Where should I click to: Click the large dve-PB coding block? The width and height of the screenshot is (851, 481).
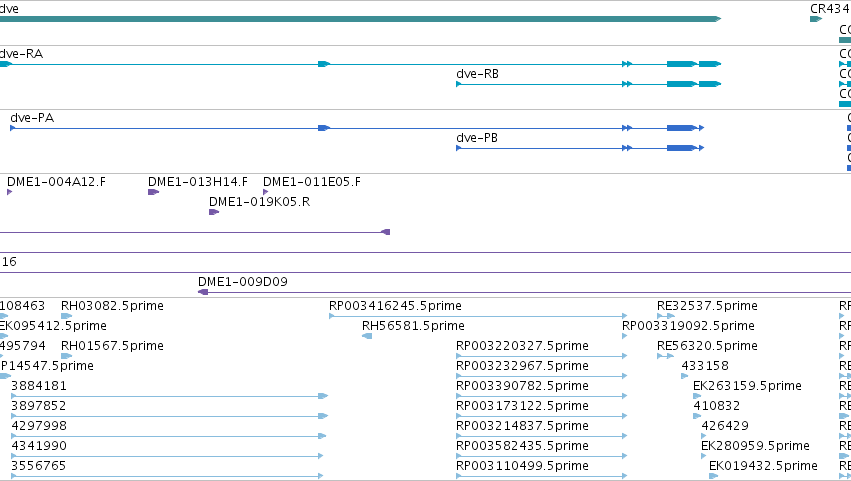coord(682,148)
